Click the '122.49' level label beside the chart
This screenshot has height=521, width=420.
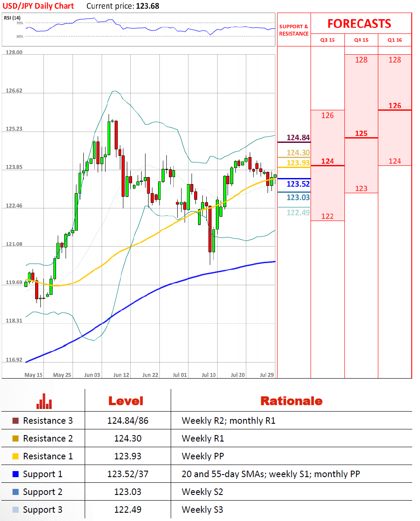[x=298, y=212]
